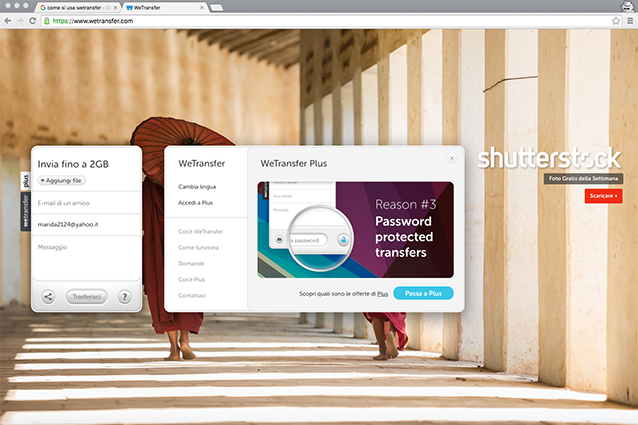The width and height of the screenshot is (638, 425).
Task: Click the browser forward arrow
Action: click(20, 21)
